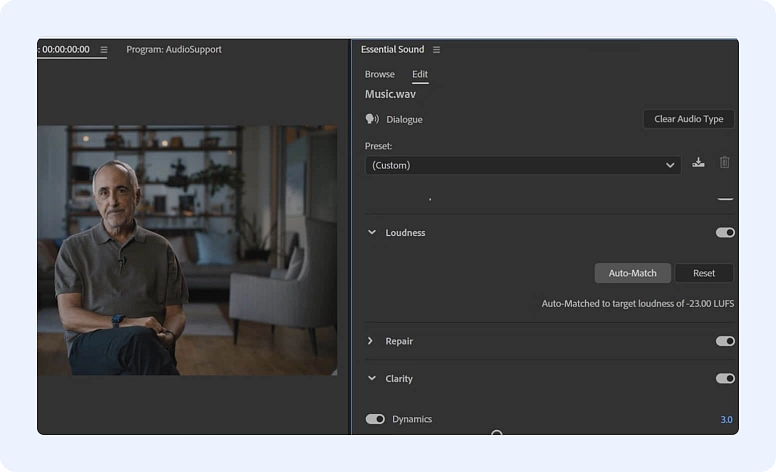This screenshot has width=776, height=472.
Task: Save the preset with the download icon
Action: [698, 163]
